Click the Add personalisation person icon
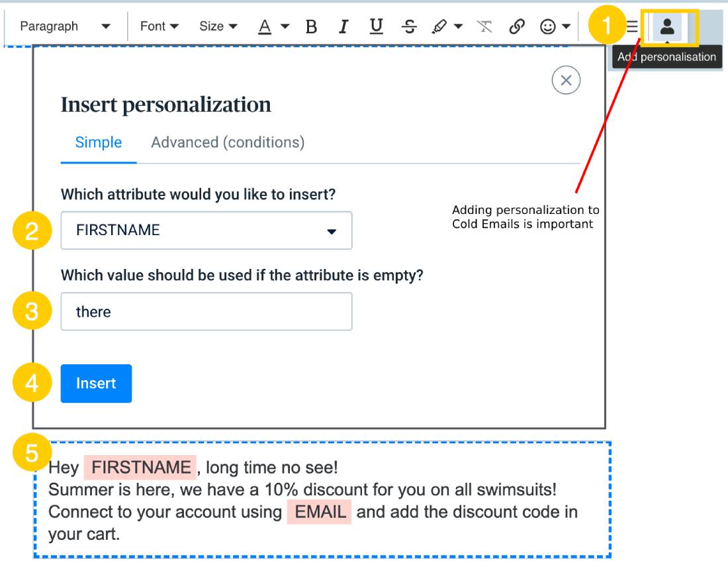The width and height of the screenshot is (728, 561). (667, 26)
